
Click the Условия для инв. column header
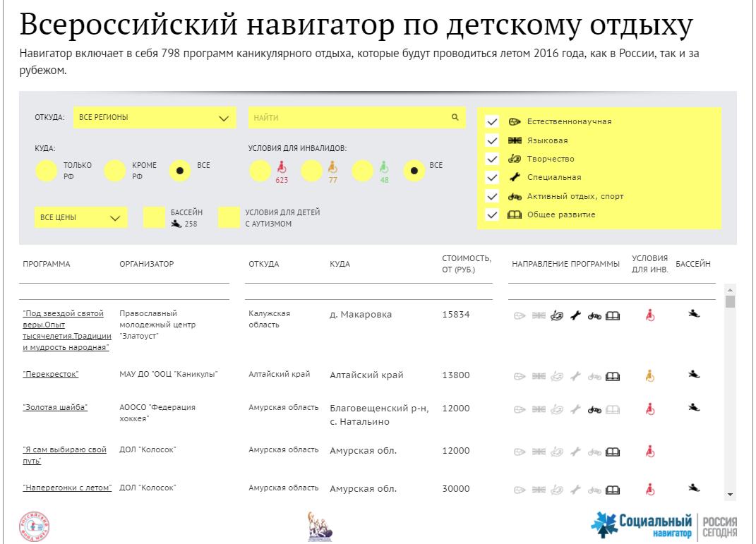click(x=650, y=264)
